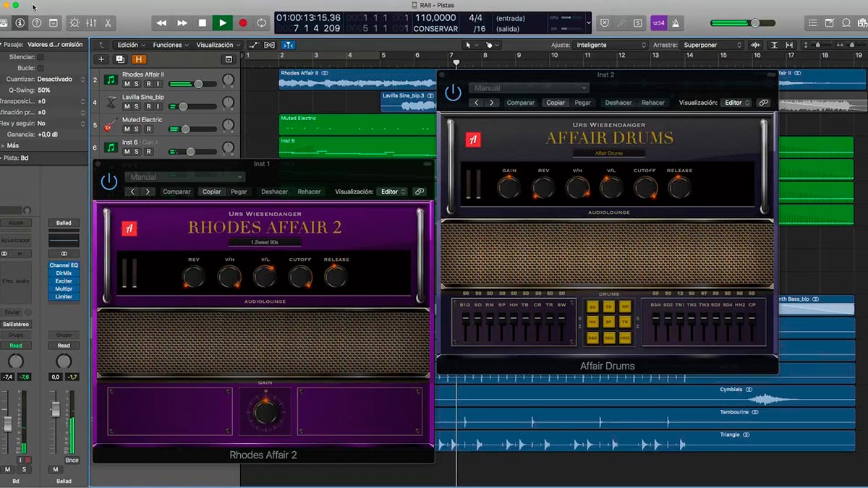The image size is (868, 488).
Task: Open Visualización Editor dropdown in Inst 1 window
Action: [x=393, y=192]
